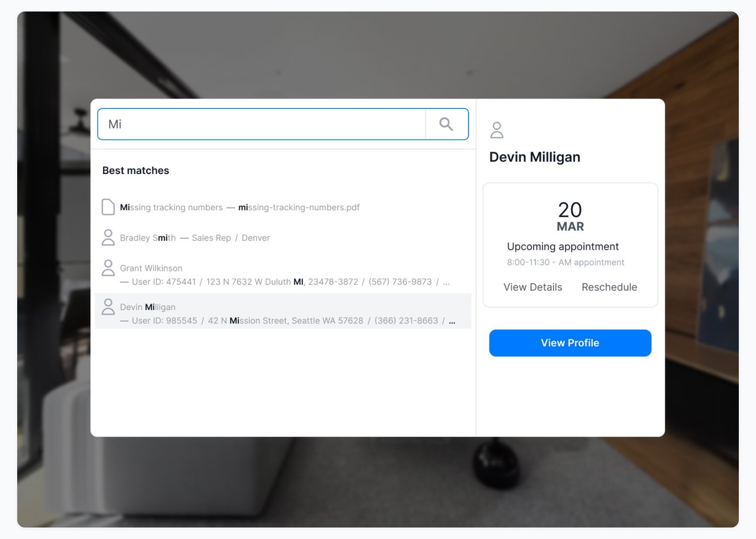Click the Upcoming appointment label
Viewport: 756px width, 539px height.
coord(562,247)
